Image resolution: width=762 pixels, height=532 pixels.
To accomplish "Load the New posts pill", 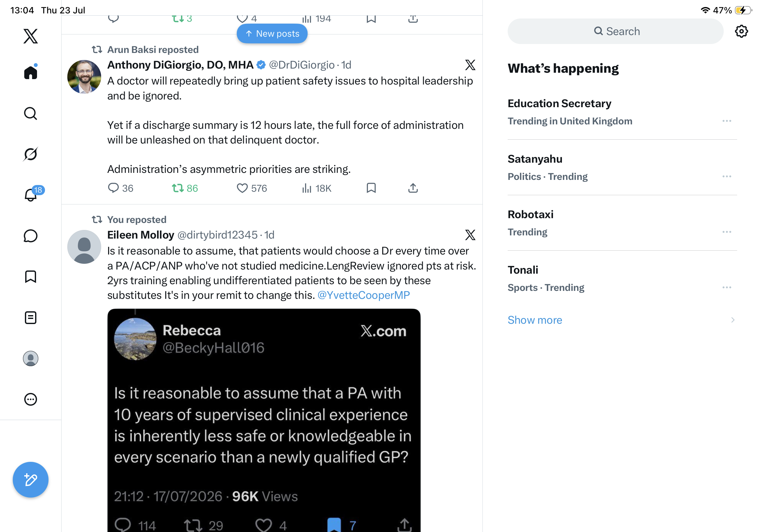I will [272, 33].
